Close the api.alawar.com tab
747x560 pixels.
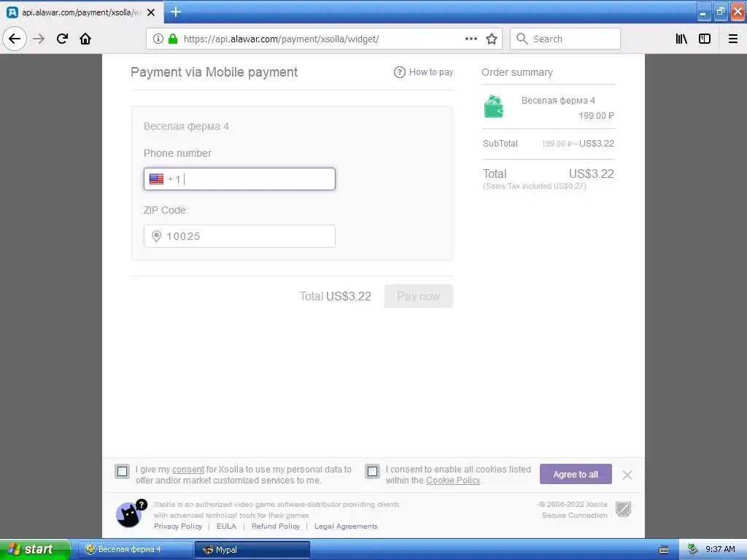(151, 12)
